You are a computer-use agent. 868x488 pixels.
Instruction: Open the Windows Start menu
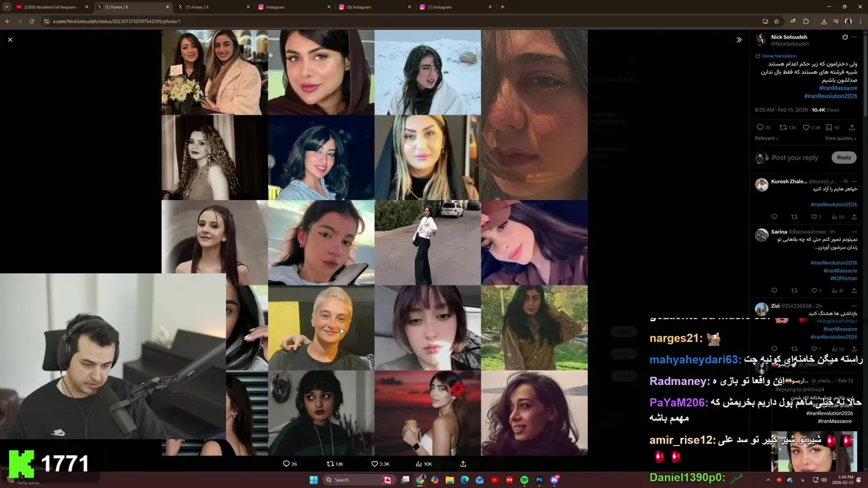point(313,480)
